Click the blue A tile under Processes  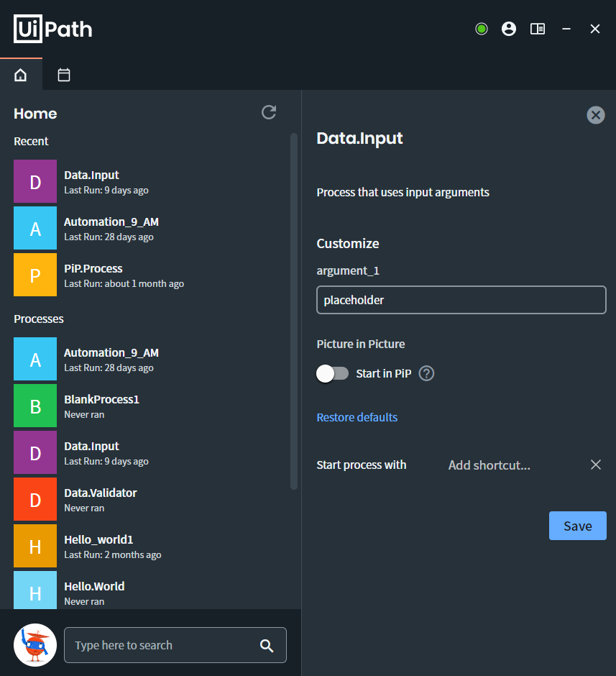(x=35, y=359)
